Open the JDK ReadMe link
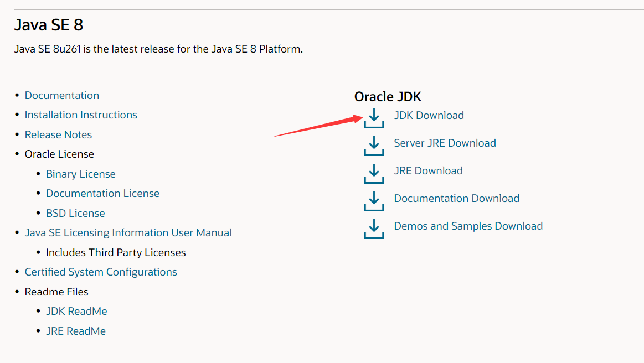 pyautogui.click(x=76, y=311)
